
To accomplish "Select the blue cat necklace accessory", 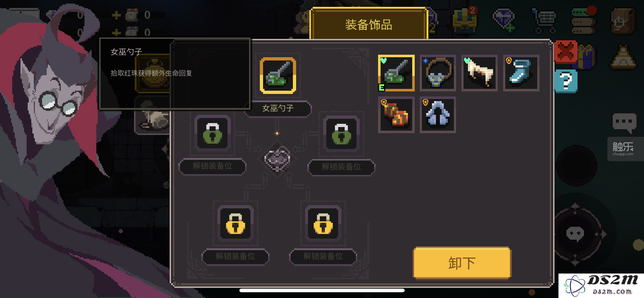I will point(438,73).
